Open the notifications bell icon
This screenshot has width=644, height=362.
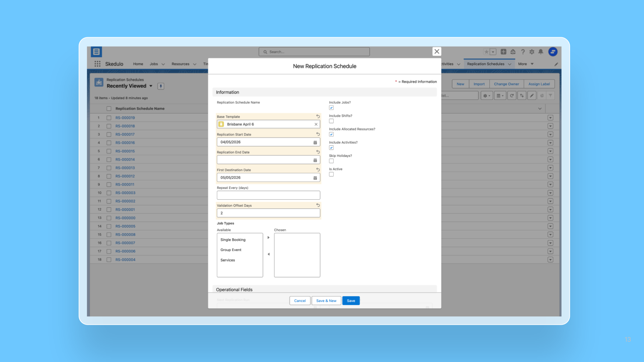[x=541, y=52]
